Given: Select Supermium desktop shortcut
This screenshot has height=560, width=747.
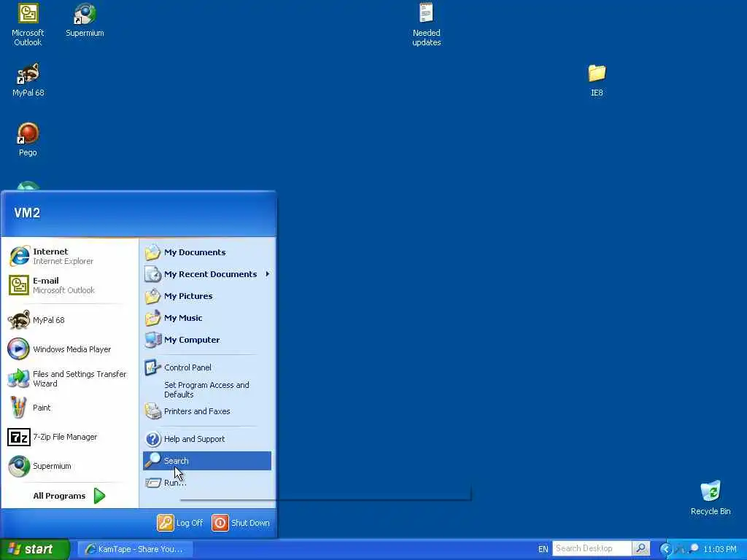Looking at the screenshot, I should (x=85, y=20).
